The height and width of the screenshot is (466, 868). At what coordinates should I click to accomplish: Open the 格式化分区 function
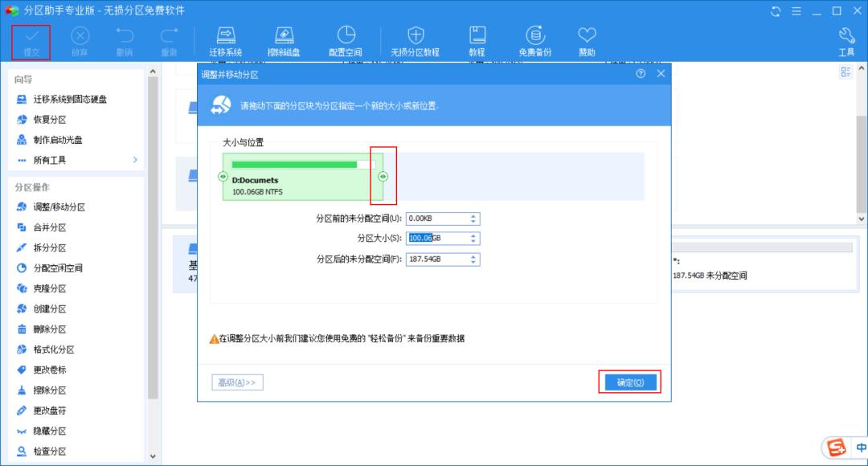click(x=55, y=349)
